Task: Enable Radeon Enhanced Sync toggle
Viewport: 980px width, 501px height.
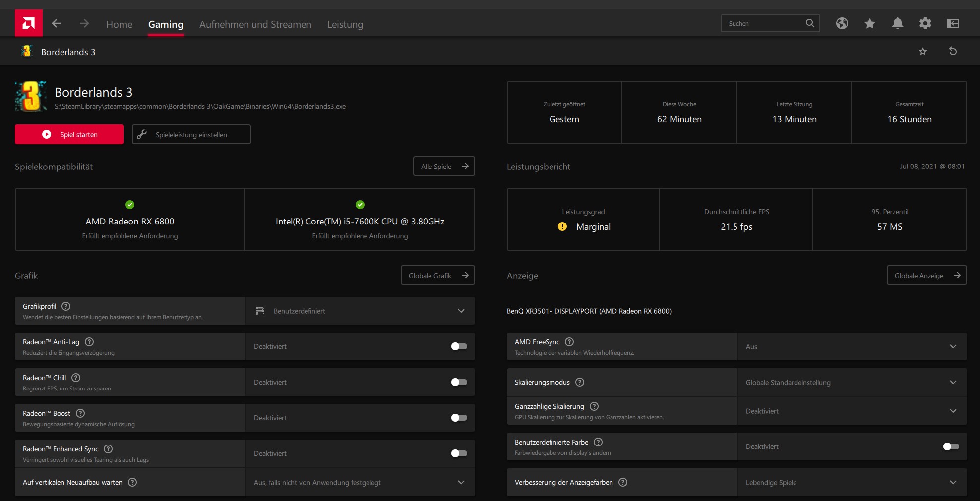Action: coord(459,453)
